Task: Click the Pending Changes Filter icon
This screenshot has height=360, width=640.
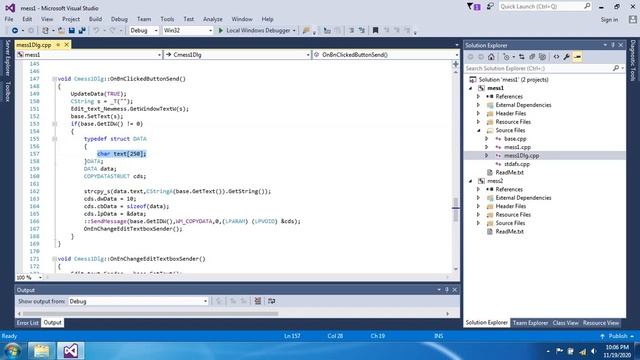Action: pyautogui.click(x=506, y=57)
